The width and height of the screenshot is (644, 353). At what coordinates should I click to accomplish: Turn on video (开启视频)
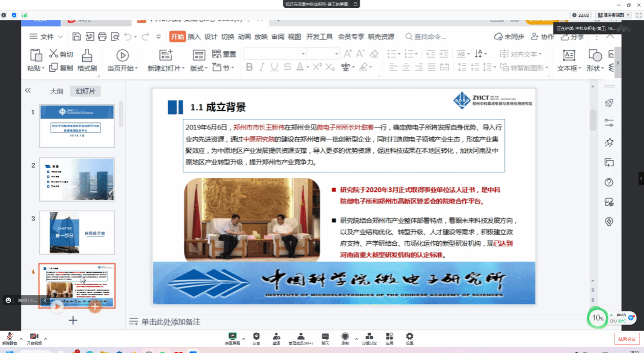click(34, 337)
